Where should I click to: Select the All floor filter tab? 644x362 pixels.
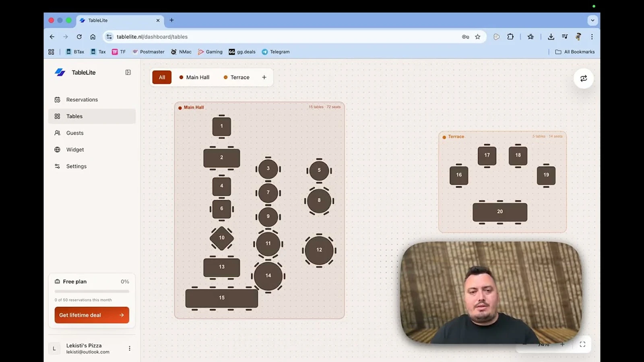pyautogui.click(x=162, y=77)
